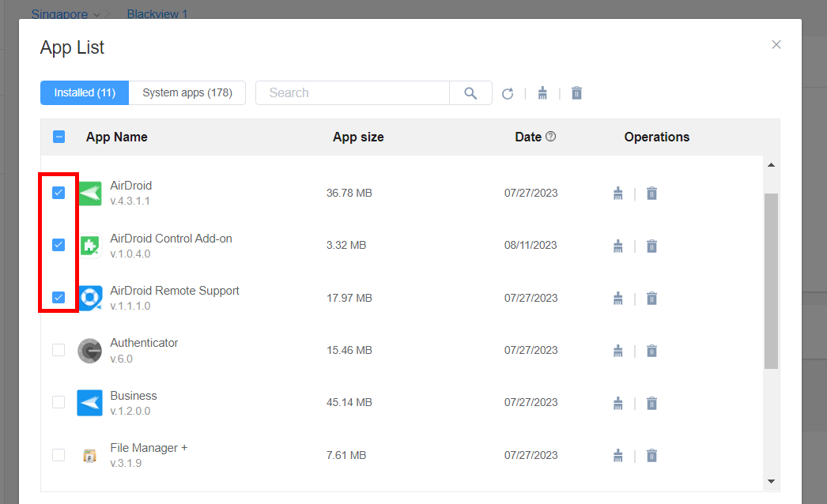
Task: Click the list scrollbar thumb
Action: coord(771,281)
